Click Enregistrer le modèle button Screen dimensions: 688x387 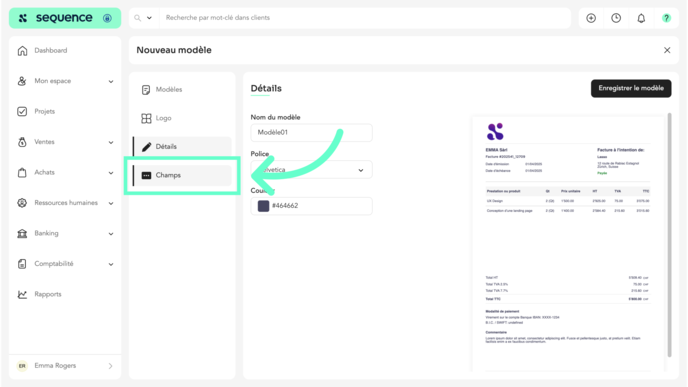(x=631, y=88)
